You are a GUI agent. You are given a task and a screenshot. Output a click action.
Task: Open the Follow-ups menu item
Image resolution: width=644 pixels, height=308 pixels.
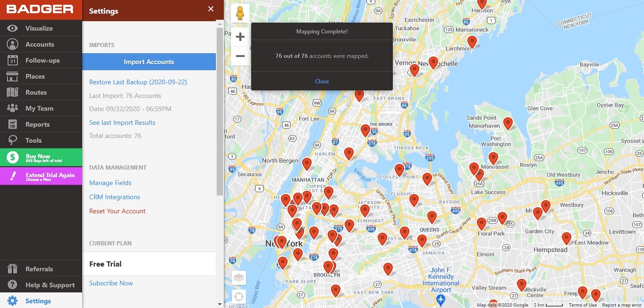tap(41, 60)
